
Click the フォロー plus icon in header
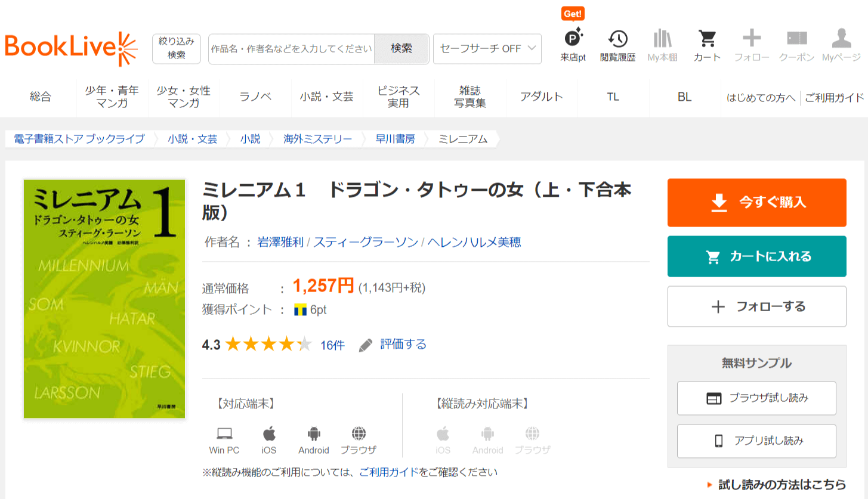tap(751, 40)
